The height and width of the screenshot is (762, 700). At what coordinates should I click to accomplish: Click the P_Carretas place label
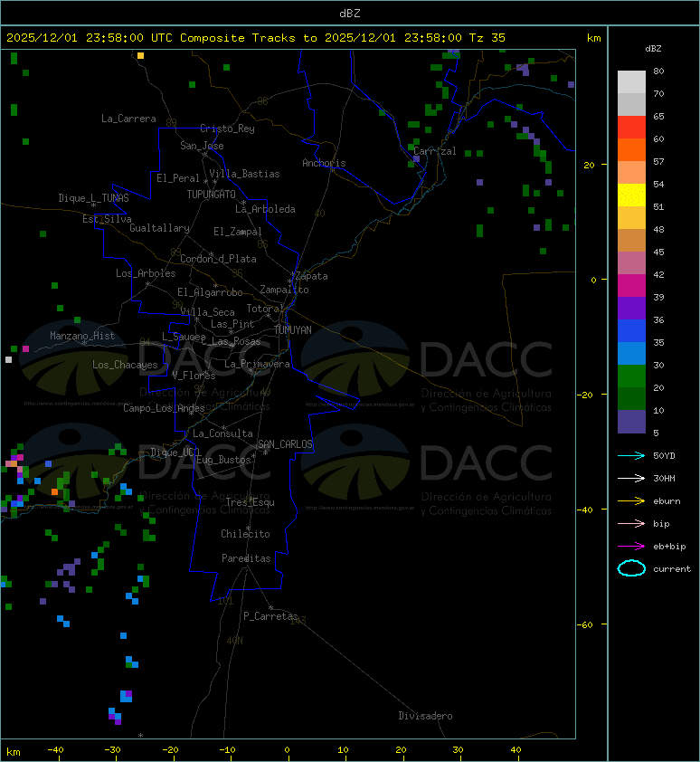pyautogui.click(x=270, y=616)
